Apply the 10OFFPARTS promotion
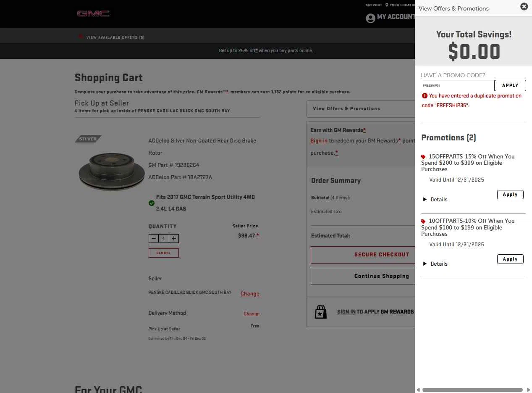Image resolution: width=532 pixels, height=393 pixels. (x=510, y=259)
